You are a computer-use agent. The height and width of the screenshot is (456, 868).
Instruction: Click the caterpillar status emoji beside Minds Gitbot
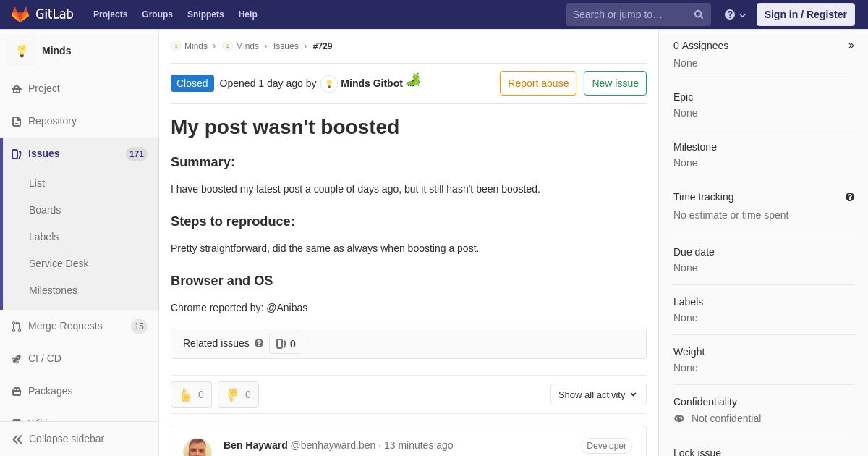click(413, 80)
